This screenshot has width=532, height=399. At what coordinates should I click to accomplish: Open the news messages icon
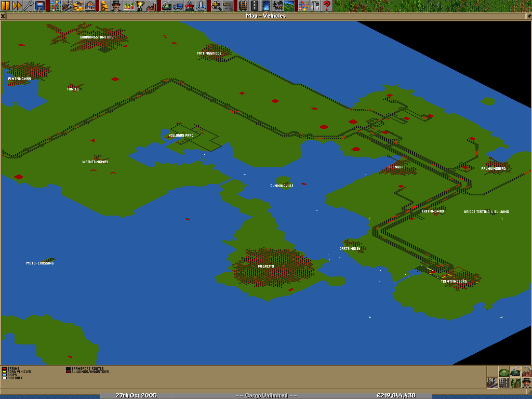[315, 6]
